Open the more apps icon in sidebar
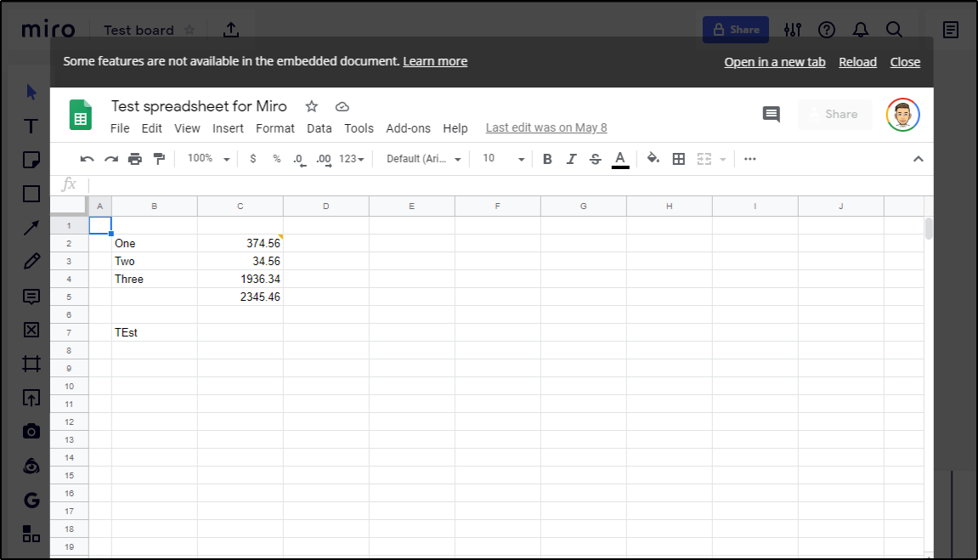The height and width of the screenshot is (560, 978). [31, 534]
